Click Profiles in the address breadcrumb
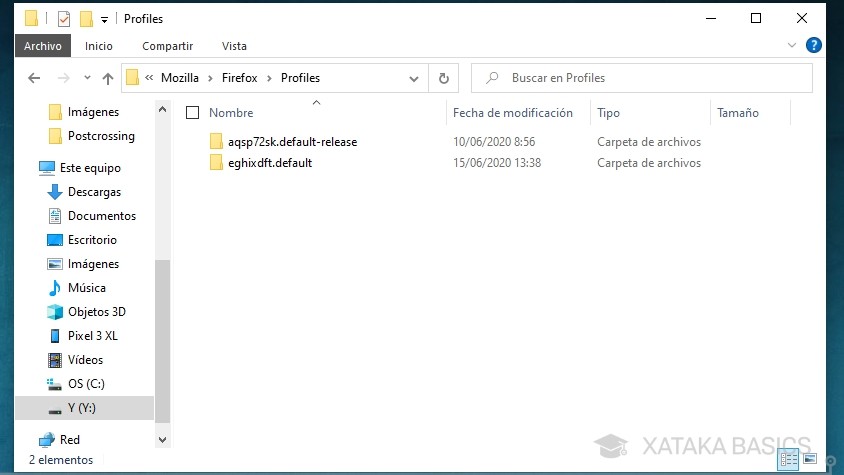Image resolution: width=844 pixels, height=475 pixels. pyautogui.click(x=300, y=78)
